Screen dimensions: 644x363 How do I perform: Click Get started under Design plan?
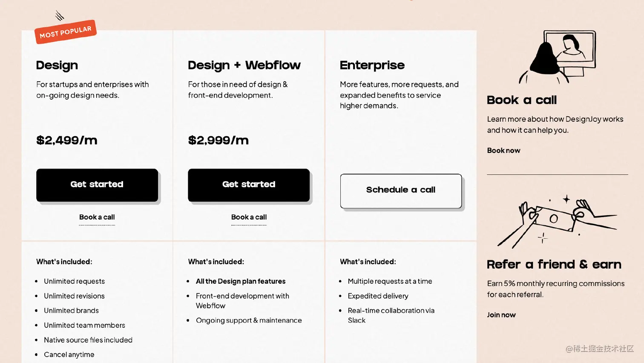coord(97,185)
